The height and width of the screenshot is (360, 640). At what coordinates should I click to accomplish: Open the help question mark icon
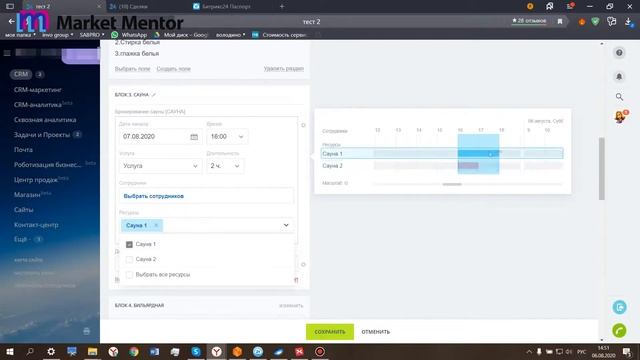pyautogui.click(x=619, y=53)
